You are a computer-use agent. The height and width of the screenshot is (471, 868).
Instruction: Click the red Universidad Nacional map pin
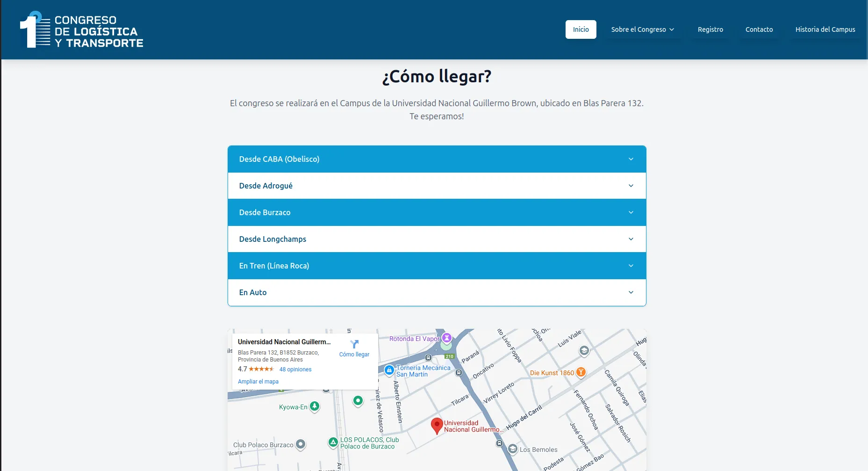[437, 425]
